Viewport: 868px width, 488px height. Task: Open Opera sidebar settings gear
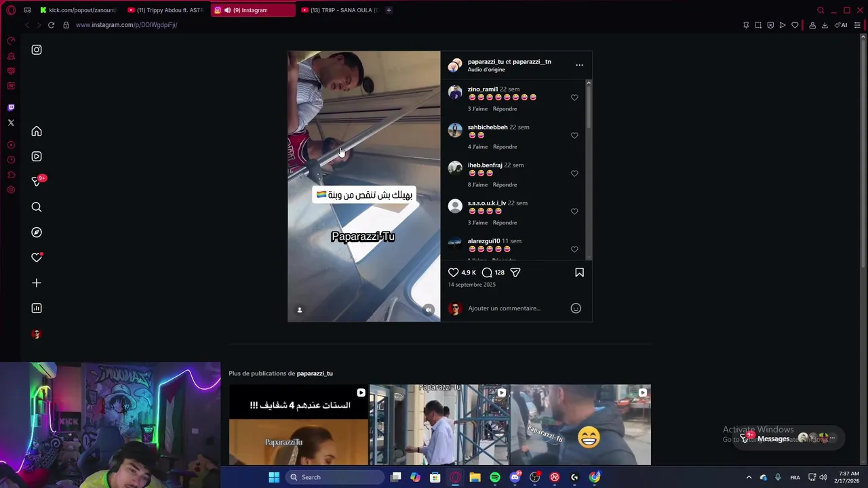click(11, 190)
